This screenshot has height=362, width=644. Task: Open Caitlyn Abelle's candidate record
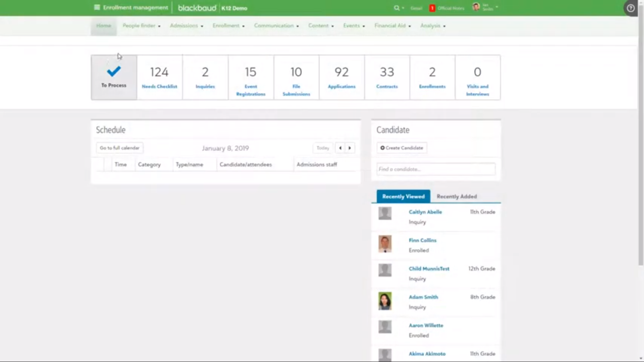tap(425, 212)
